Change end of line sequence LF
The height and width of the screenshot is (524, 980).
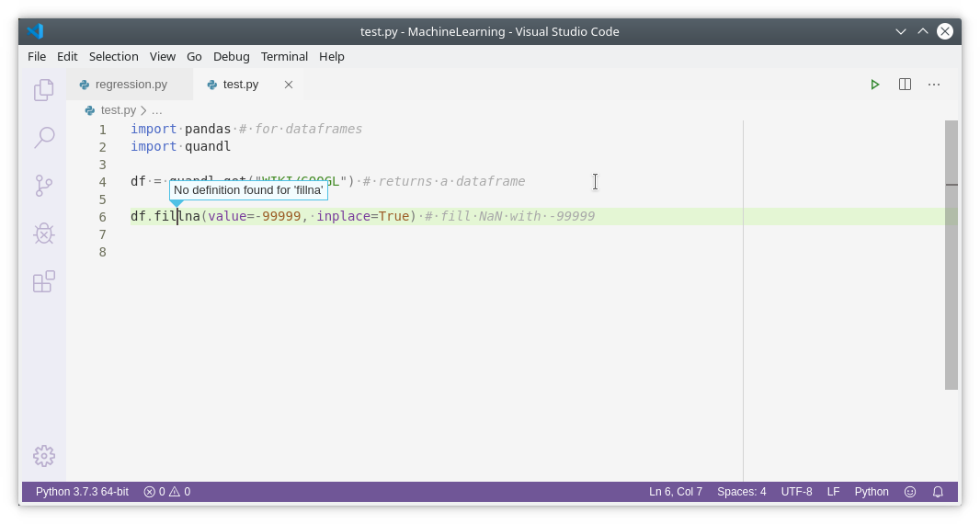833,492
